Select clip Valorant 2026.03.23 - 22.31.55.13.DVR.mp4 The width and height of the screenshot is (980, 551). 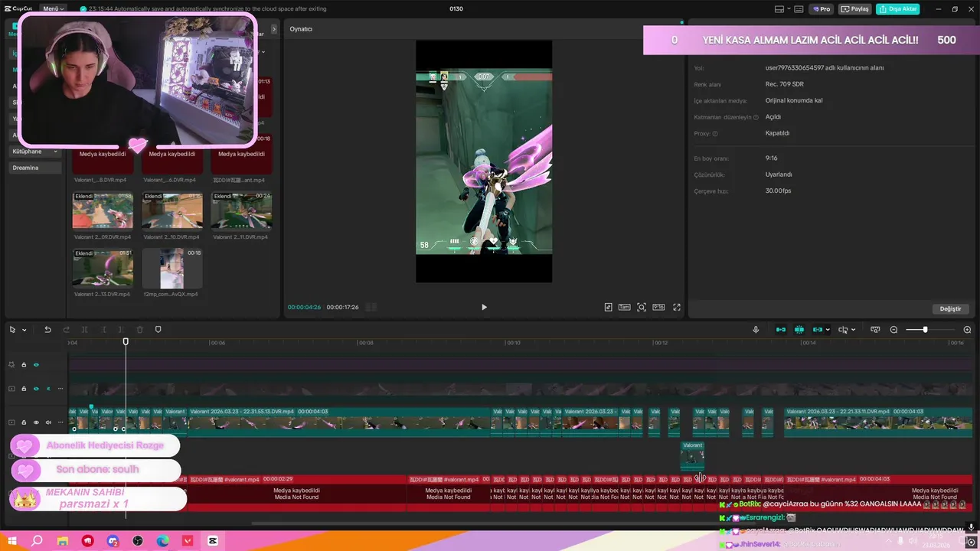pyautogui.click(x=338, y=422)
